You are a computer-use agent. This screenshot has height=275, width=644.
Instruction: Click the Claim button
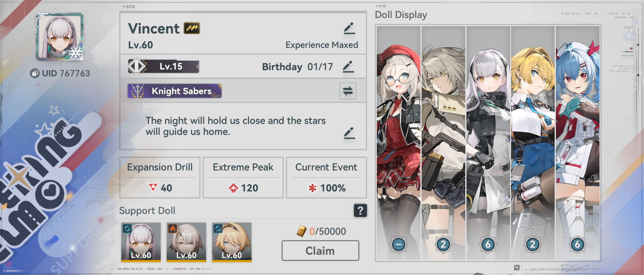(320, 251)
